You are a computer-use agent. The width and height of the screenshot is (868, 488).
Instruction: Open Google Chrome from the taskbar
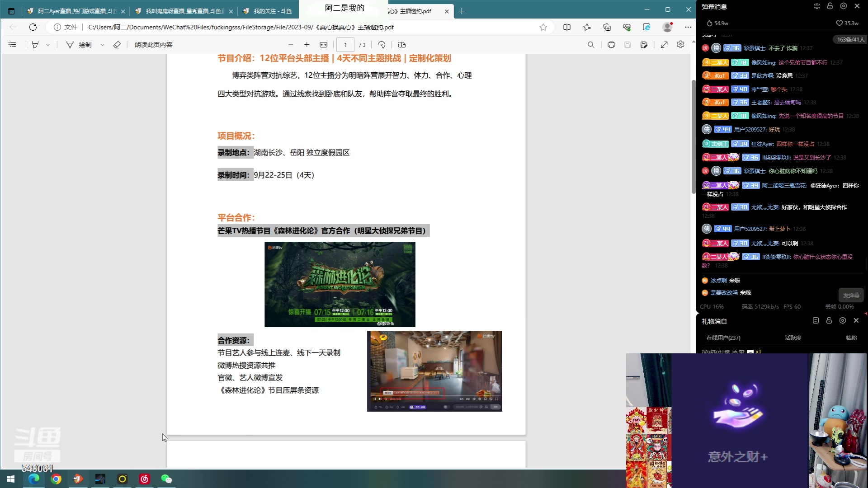(x=56, y=479)
